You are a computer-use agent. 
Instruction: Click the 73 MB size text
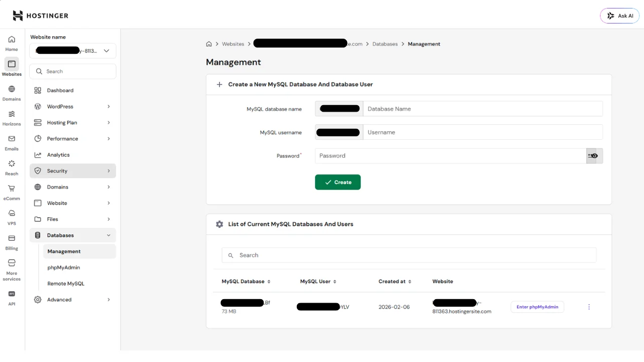coord(229,312)
